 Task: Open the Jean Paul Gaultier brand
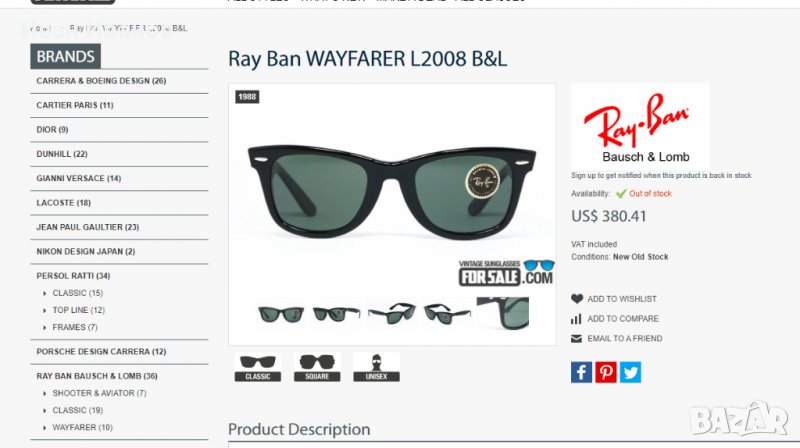(88, 227)
